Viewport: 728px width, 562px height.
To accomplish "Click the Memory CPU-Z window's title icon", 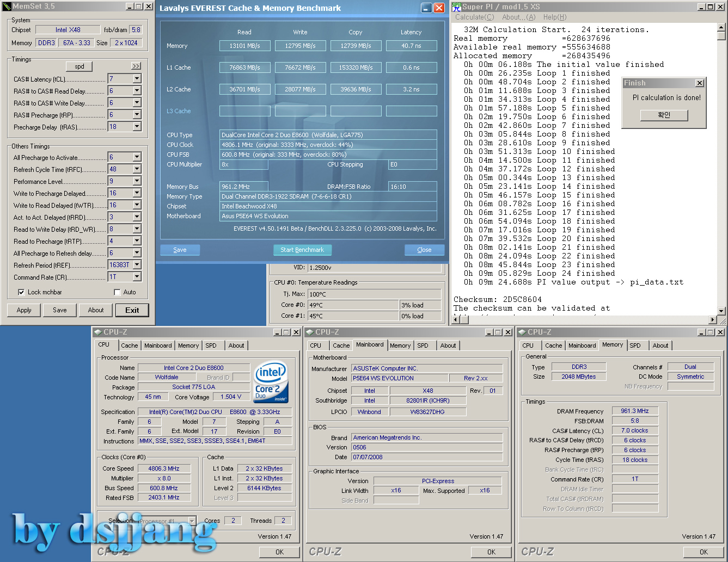I will [522, 332].
